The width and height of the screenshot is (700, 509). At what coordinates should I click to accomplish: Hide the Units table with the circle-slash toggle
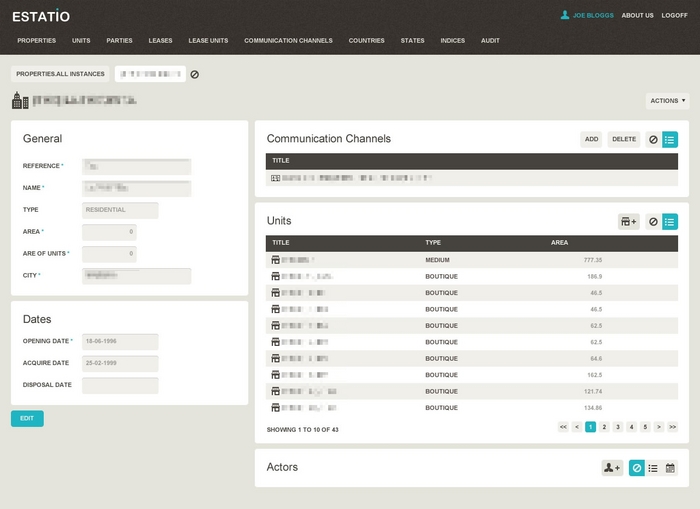click(x=653, y=221)
